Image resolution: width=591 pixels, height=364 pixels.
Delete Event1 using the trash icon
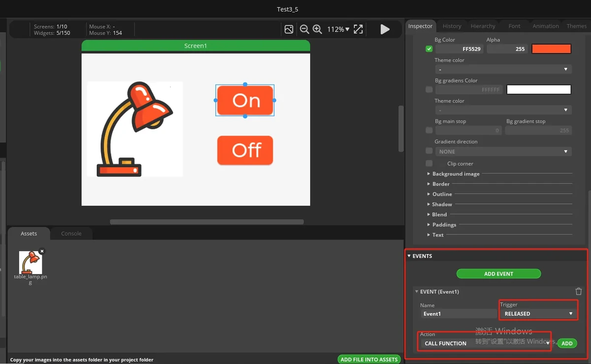[579, 292]
